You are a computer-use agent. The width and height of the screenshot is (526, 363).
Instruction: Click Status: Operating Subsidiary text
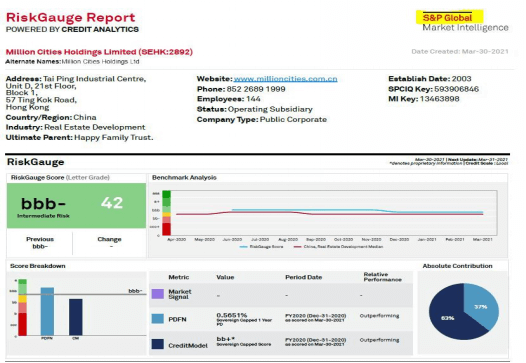(255, 109)
